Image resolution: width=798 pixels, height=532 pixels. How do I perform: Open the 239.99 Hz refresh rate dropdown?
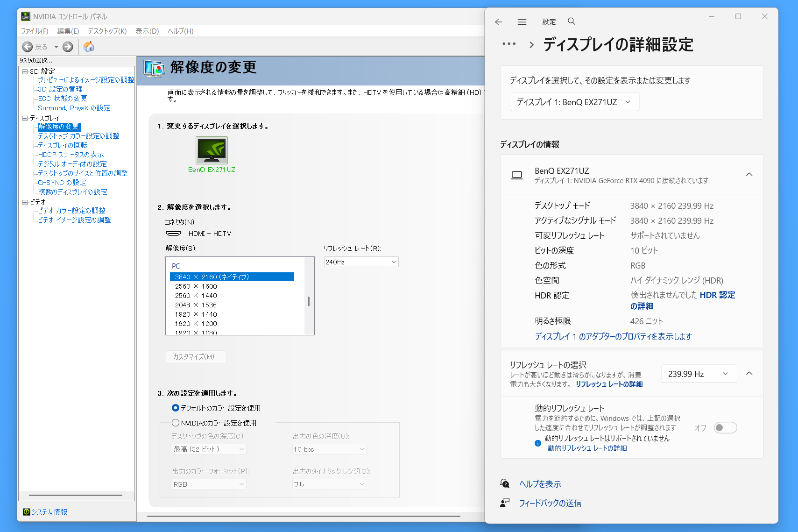click(x=699, y=374)
